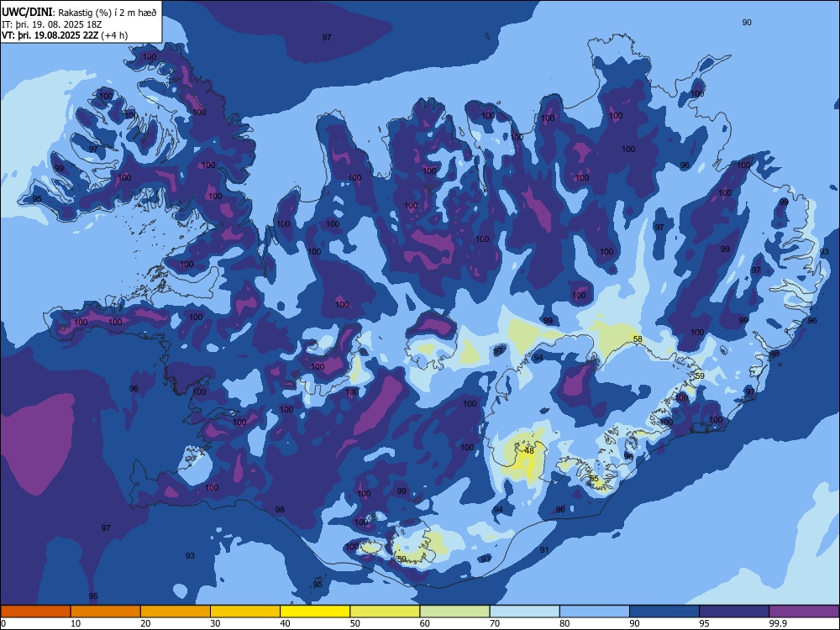Screen dimensions: 840x630
Task: Click the '0' legend tick label
Action: click(3, 623)
